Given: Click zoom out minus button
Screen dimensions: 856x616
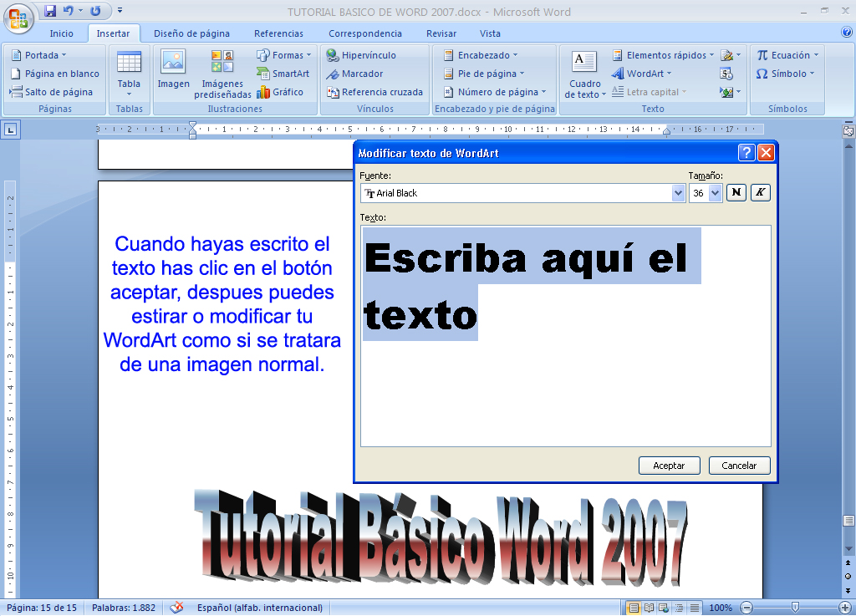Looking at the screenshot, I should click(x=746, y=608).
